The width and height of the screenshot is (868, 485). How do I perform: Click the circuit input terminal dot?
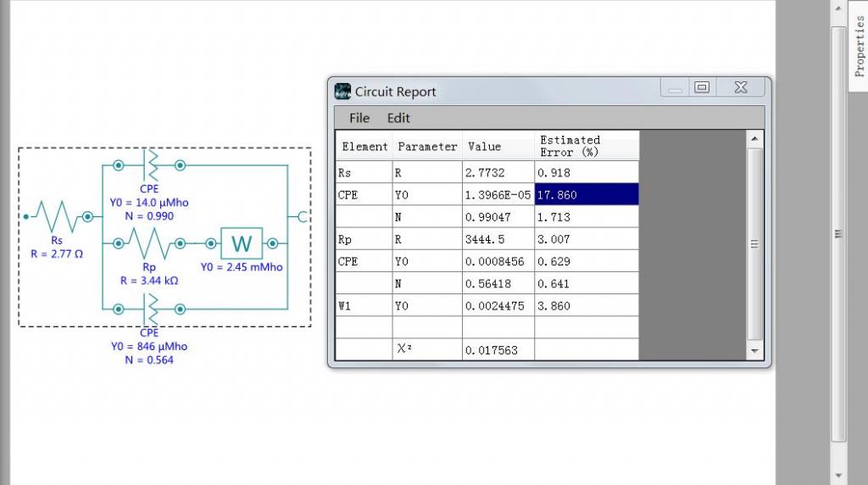(25, 216)
